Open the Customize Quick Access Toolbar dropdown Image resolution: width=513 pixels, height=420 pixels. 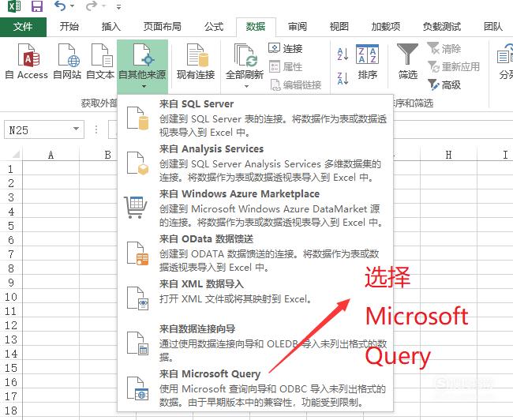pyautogui.click(x=118, y=6)
